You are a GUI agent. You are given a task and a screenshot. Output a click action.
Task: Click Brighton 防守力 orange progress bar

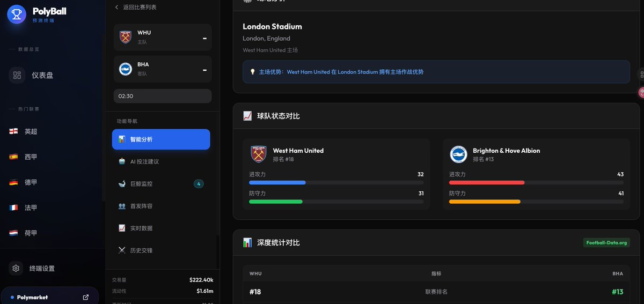pyautogui.click(x=485, y=202)
